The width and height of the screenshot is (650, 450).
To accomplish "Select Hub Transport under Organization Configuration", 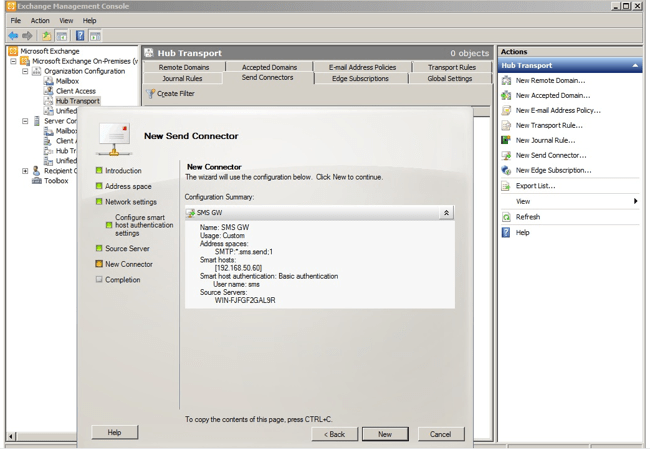I will click(x=78, y=101).
